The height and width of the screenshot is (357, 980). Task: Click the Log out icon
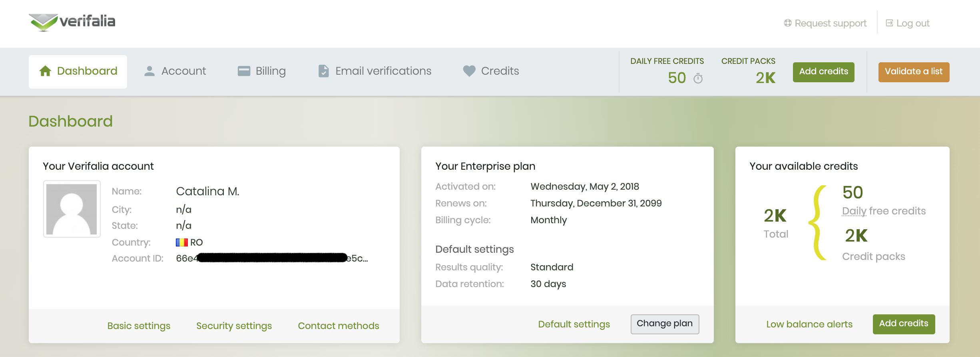click(889, 23)
